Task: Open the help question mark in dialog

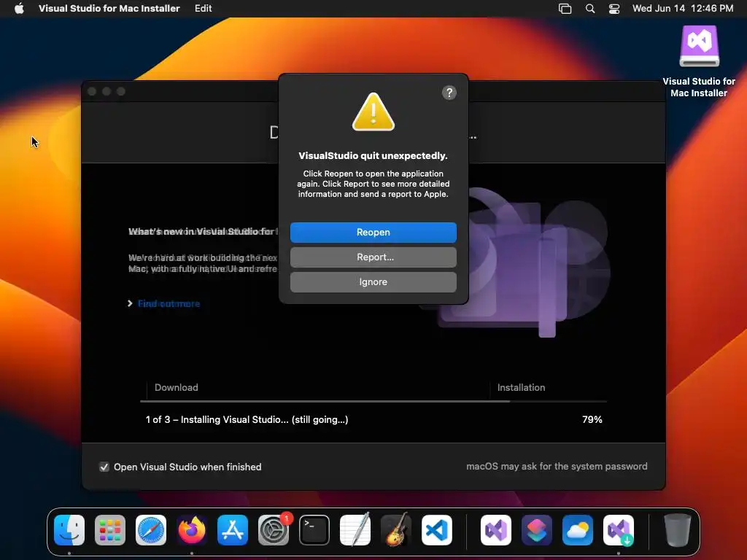Action: click(449, 93)
